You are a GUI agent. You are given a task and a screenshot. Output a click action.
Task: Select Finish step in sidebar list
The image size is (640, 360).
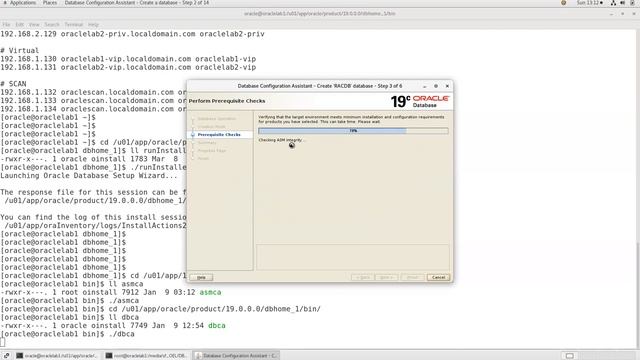point(203,158)
